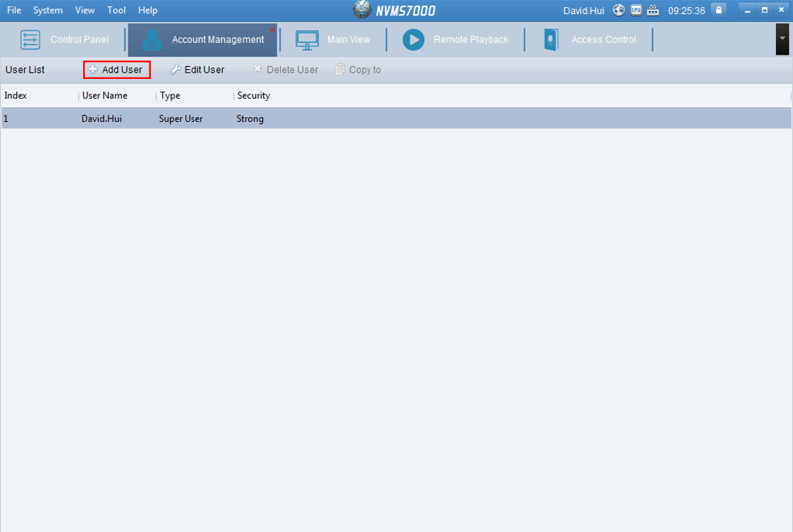Click the padlock lock icon
The image size is (793, 532).
pyautogui.click(x=718, y=10)
